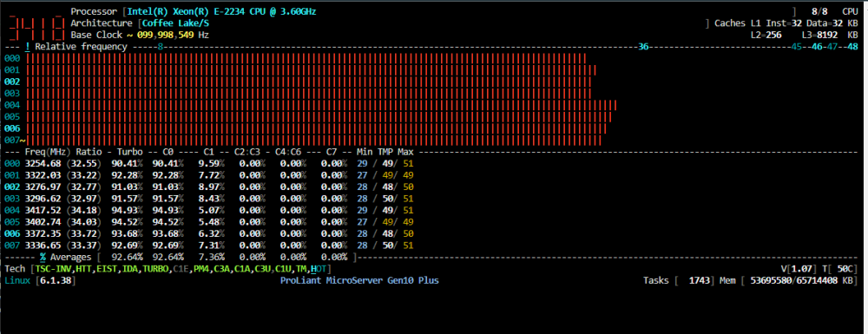Click the Relative frequency heading
The image size is (868, 334).
pos(82,47)
